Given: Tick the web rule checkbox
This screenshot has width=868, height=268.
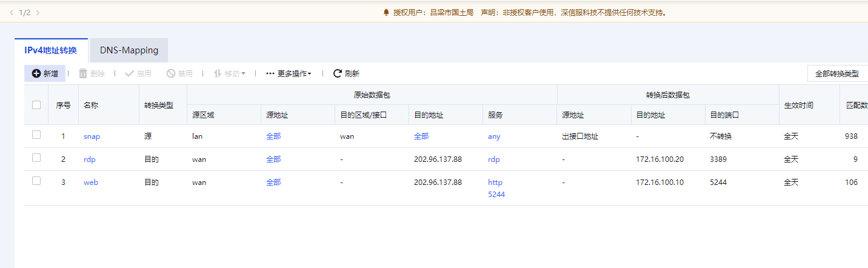Looking at the screenshot, I should pyautogui.click(x=36, y=181).
